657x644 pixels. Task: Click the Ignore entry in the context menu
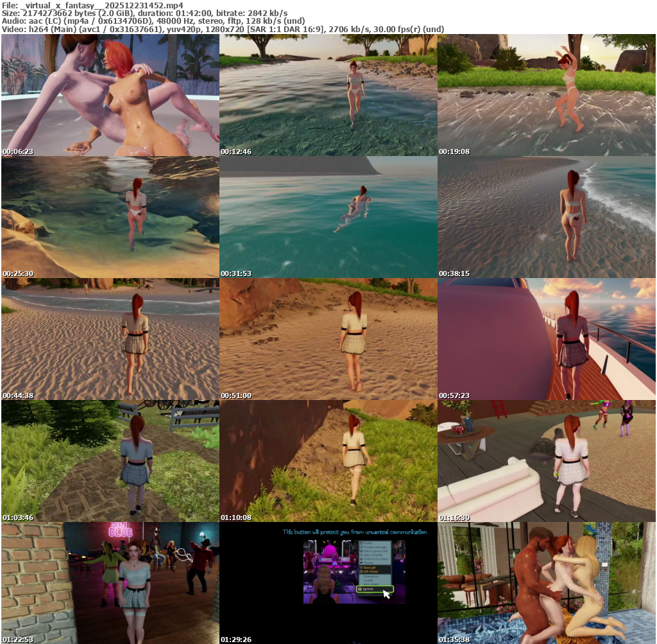[368, 589]
